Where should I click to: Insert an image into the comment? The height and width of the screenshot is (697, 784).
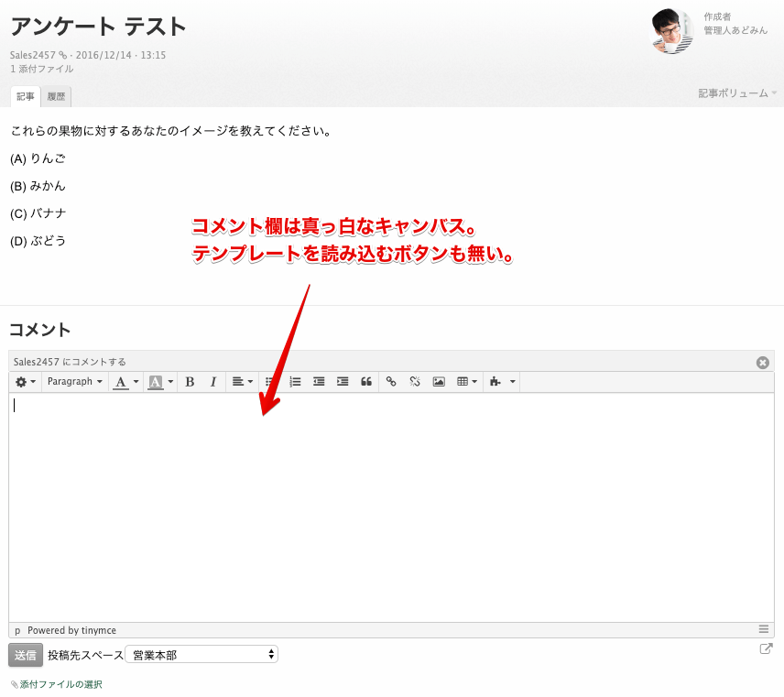coord(439,382)
